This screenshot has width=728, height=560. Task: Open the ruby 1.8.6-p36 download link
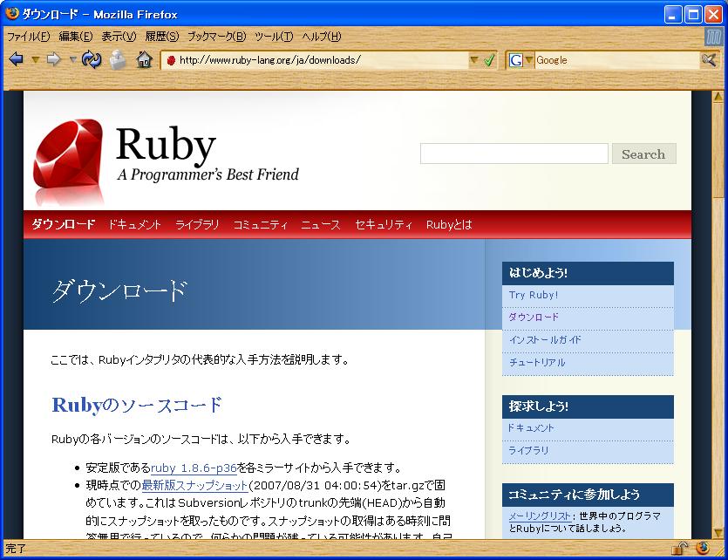click(x=194, y=468)
